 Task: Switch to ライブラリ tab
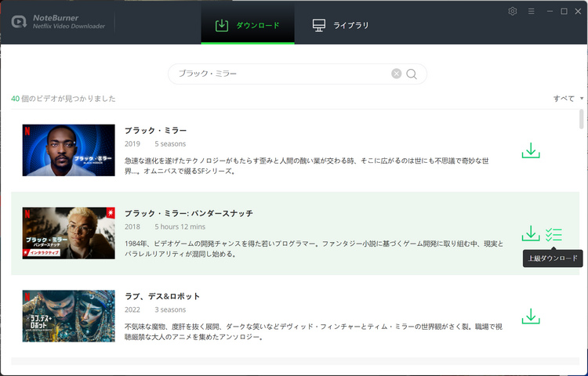(x=340, y=25)
